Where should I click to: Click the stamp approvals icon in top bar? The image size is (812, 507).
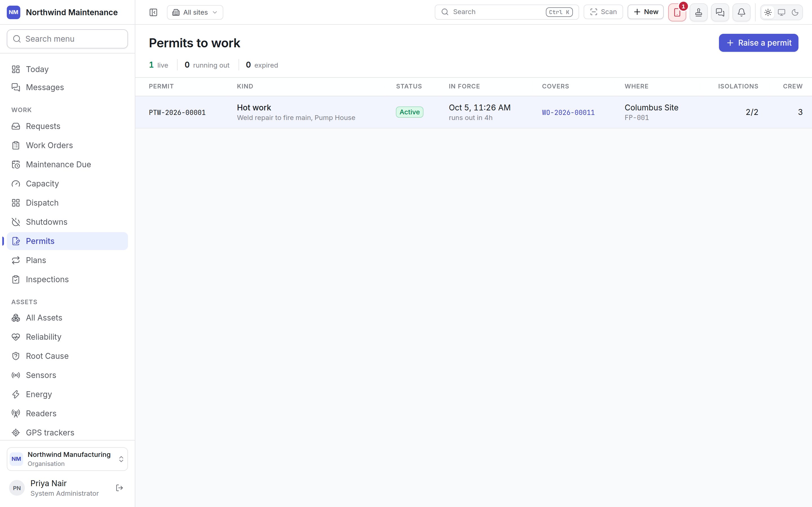pos(699,12)
